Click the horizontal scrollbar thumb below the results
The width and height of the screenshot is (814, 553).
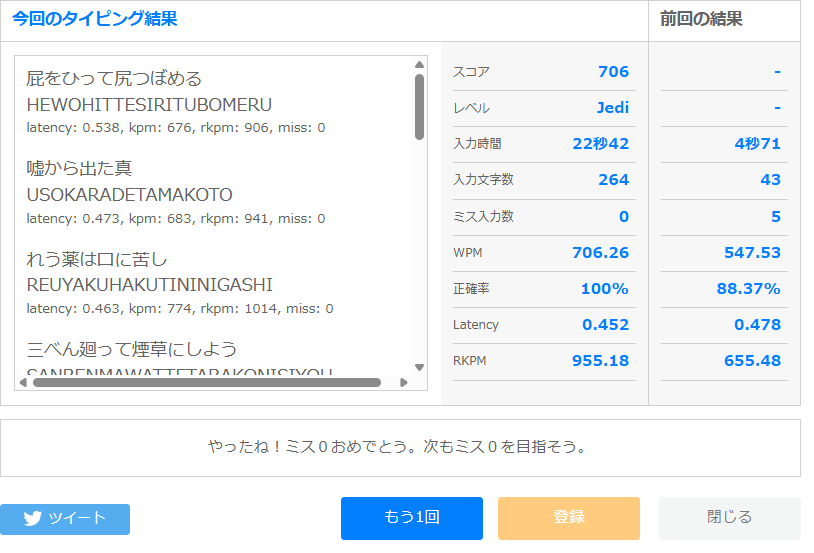(x=207, y=383)
